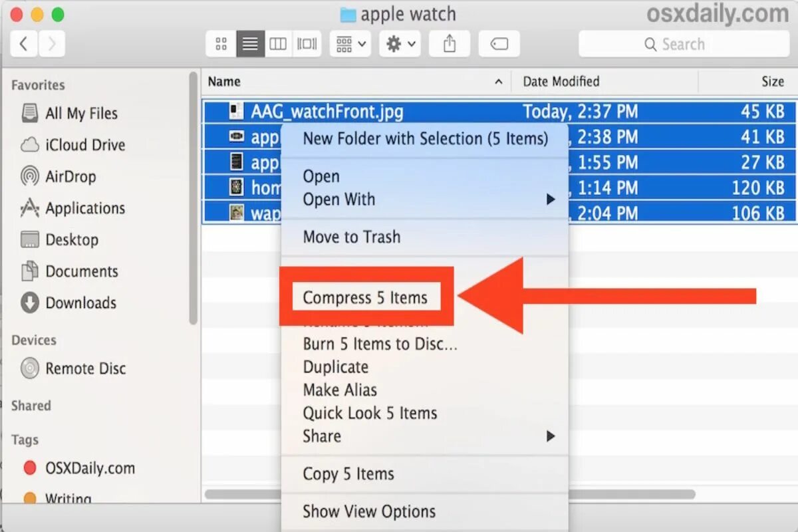Screen dimensions: 798x532
Task: Click the file icon in the 106 KB row
Action: (237, 212)
